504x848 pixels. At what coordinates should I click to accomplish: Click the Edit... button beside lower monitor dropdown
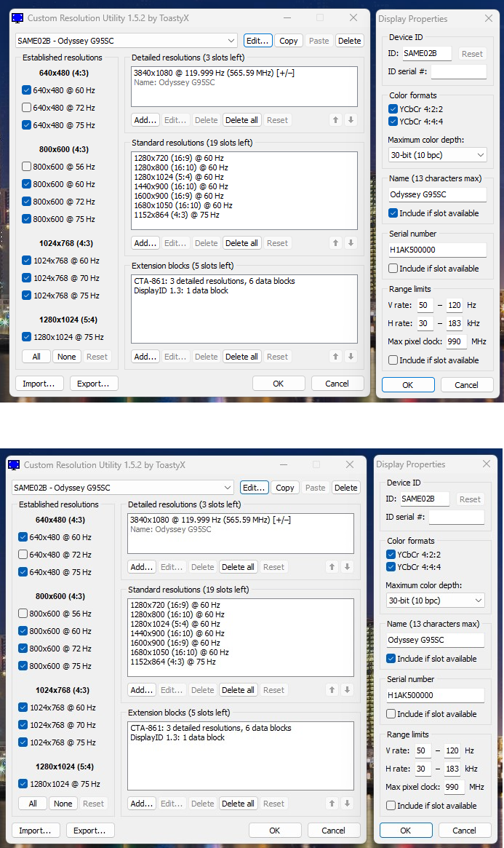tap(255, 488)
